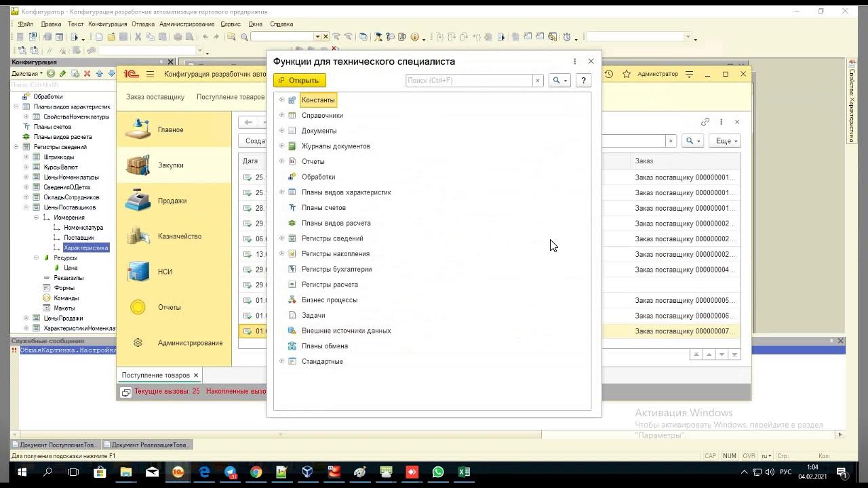Open the Действия dropdown in the configuration panel
This screenshot has width=868, height=488.
pyautogui.click(x=27, y=73)
